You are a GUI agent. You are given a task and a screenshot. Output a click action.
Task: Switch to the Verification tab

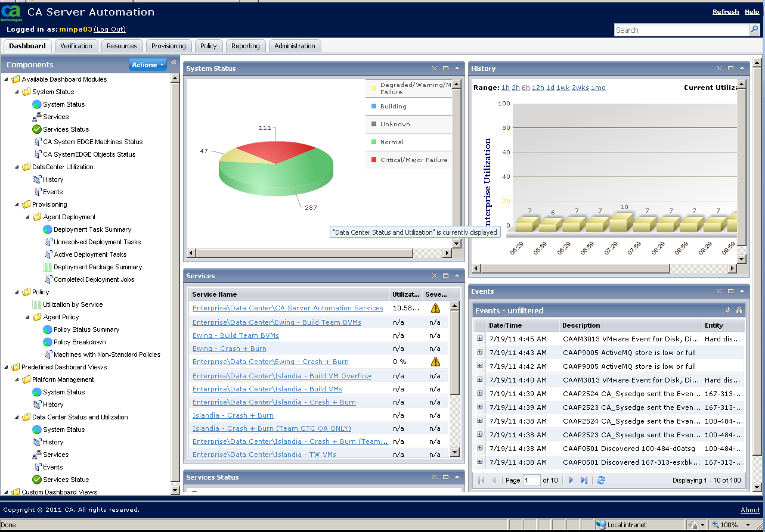[x=76, y=46]
